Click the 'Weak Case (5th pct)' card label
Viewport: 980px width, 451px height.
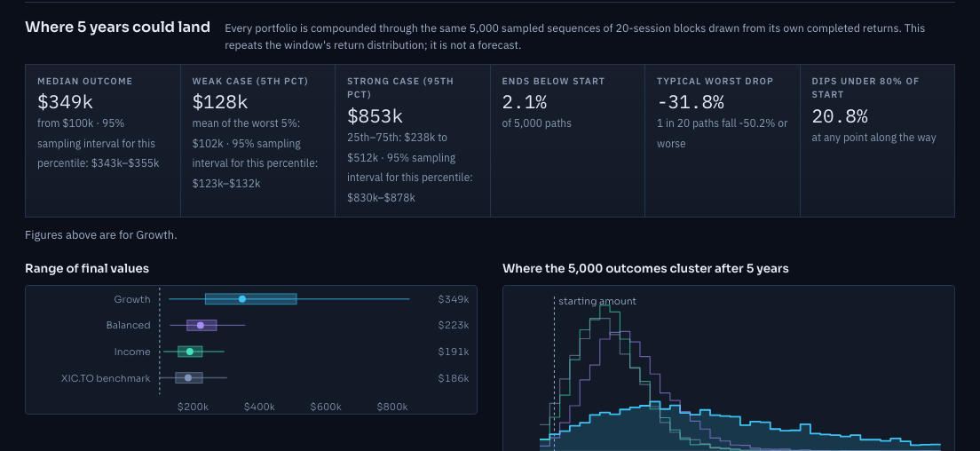click(250, 81)
